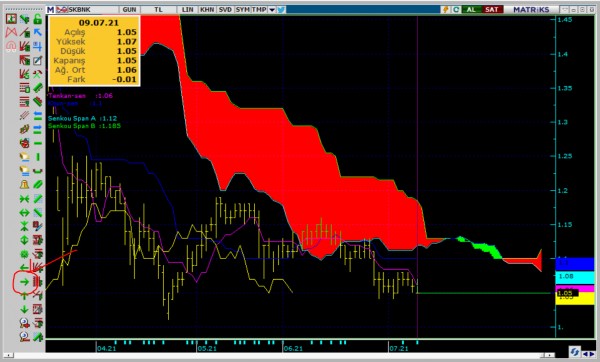Click the green AL buy button
This screenshot has height=362, width=600.
[x=471, y=10]
